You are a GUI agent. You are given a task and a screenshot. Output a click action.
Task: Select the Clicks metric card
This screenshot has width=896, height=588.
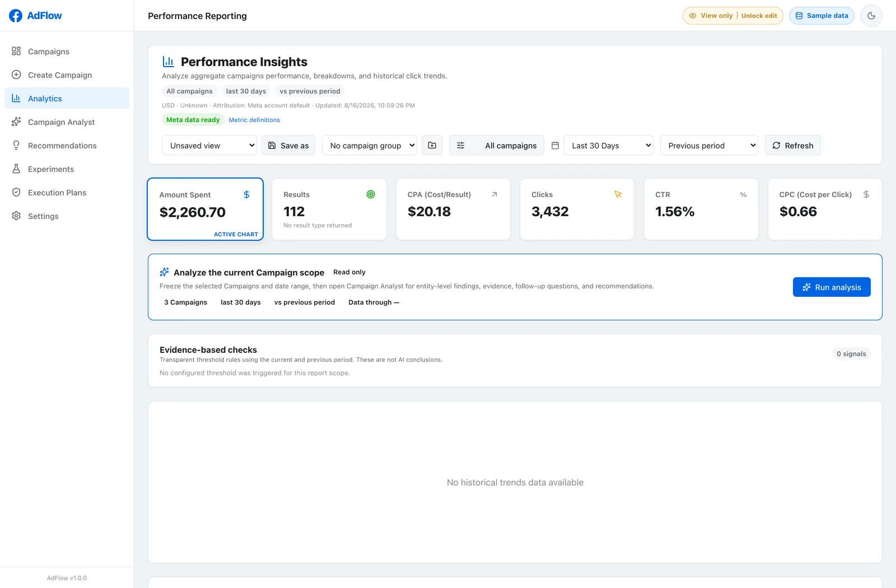(577, 209)
